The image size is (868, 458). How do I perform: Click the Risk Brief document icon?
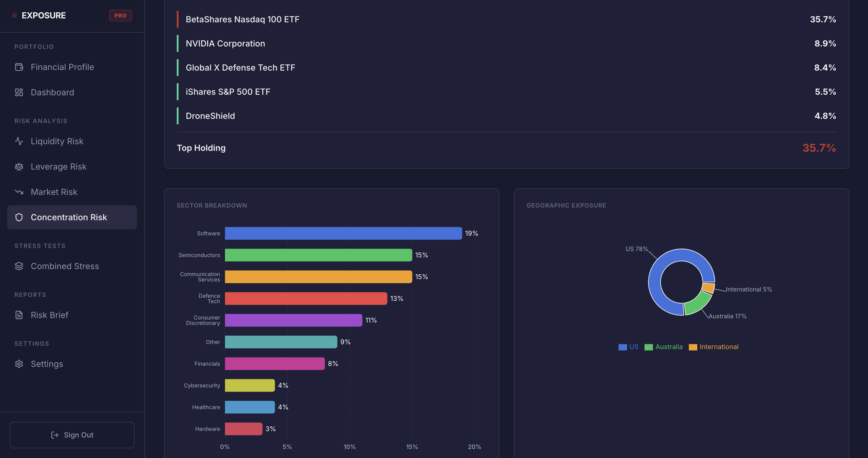coord(19,315)
